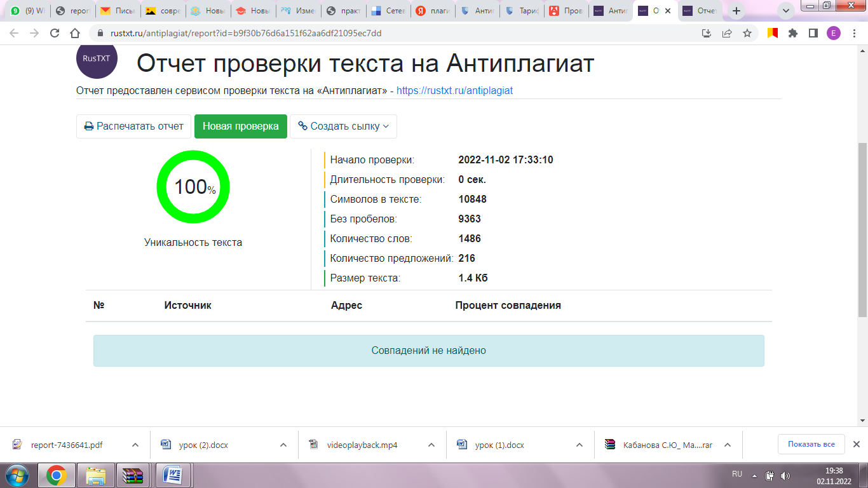Screen dimensions: 868x488
Task: Click the Совпадений не найдено message
Action: tap(429, 350)
